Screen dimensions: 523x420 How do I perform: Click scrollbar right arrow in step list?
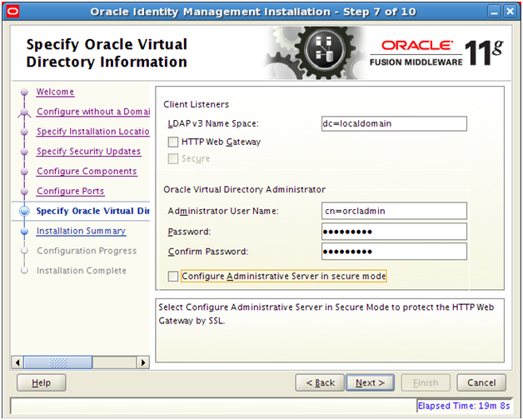click(143, 362)
